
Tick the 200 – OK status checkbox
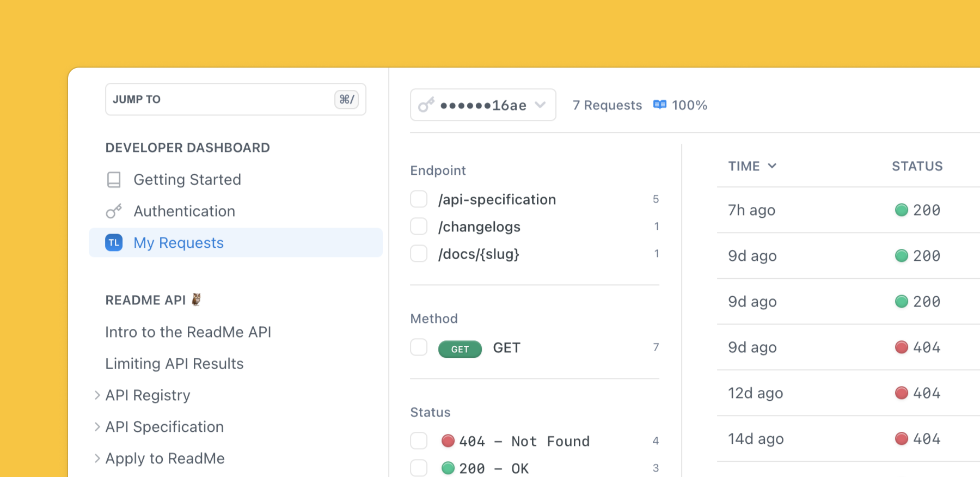419,468
